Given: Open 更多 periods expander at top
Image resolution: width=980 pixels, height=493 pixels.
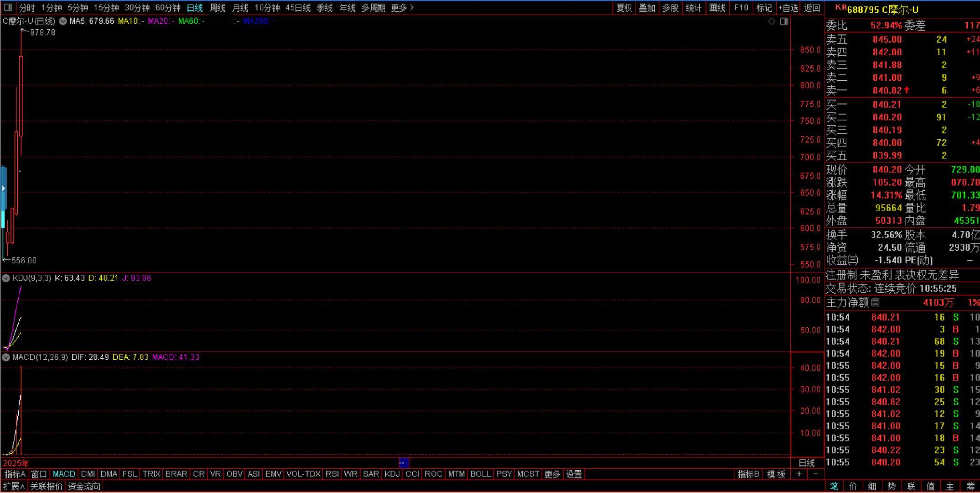Looking at the screenshot, I should 402,8.
